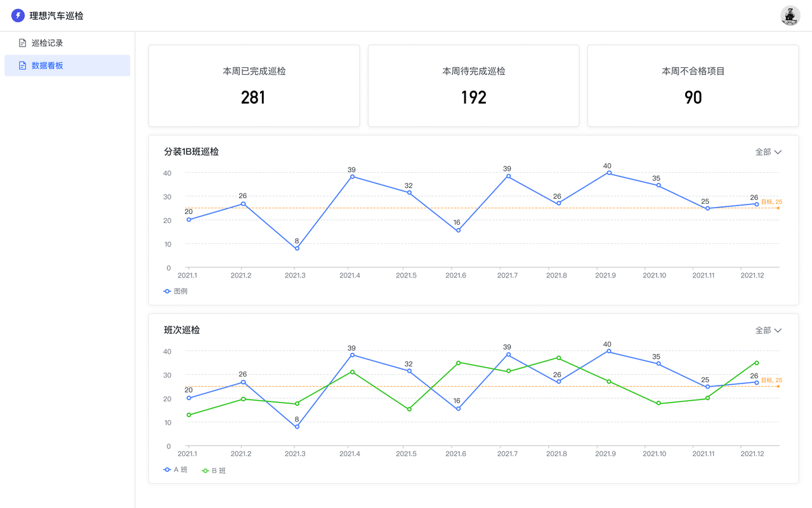This screenshot has height=508, width=812.
Task: Expand the 全部 dropdown in 班次巡检 chart
Action: tap(768, 331)
